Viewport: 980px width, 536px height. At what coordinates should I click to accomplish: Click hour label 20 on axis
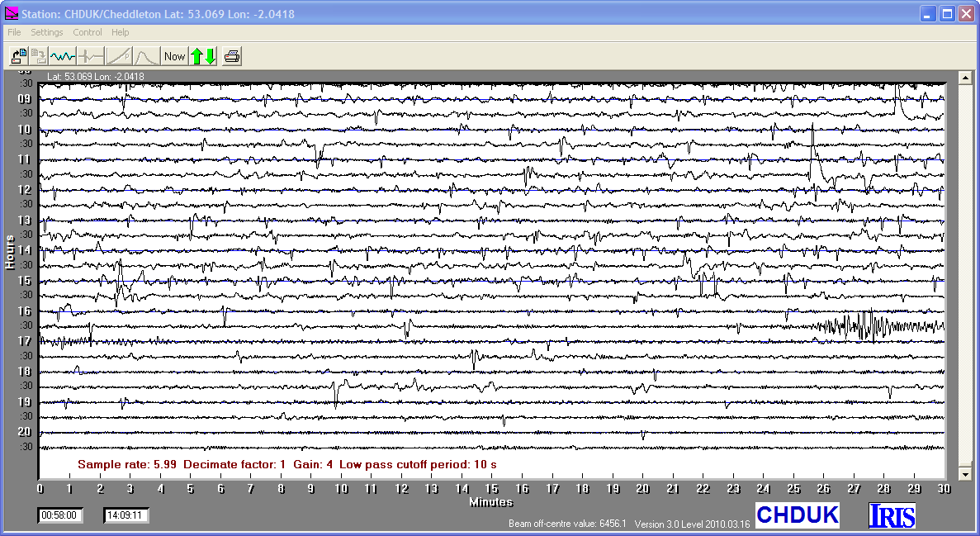[x=25, y=432]
